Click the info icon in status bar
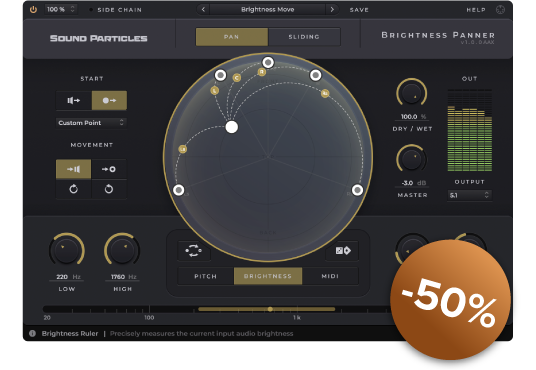 (x=32, y=333)
